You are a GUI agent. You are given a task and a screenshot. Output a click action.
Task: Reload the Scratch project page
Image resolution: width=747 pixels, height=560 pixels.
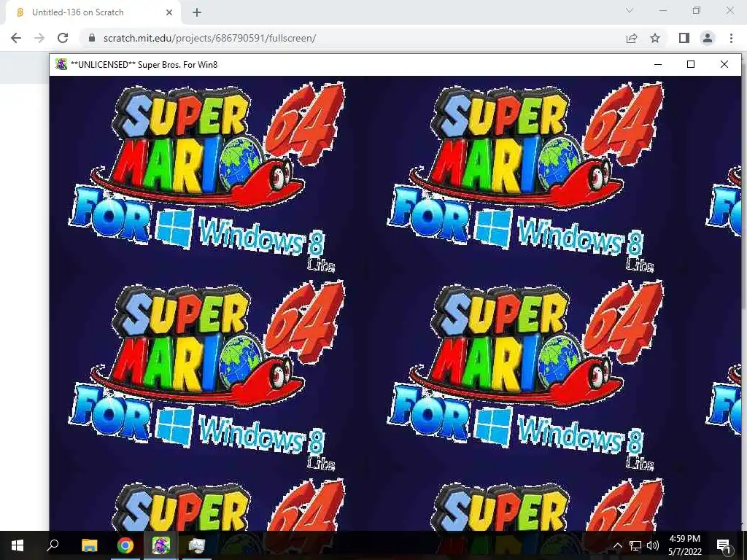pos(63,38)
